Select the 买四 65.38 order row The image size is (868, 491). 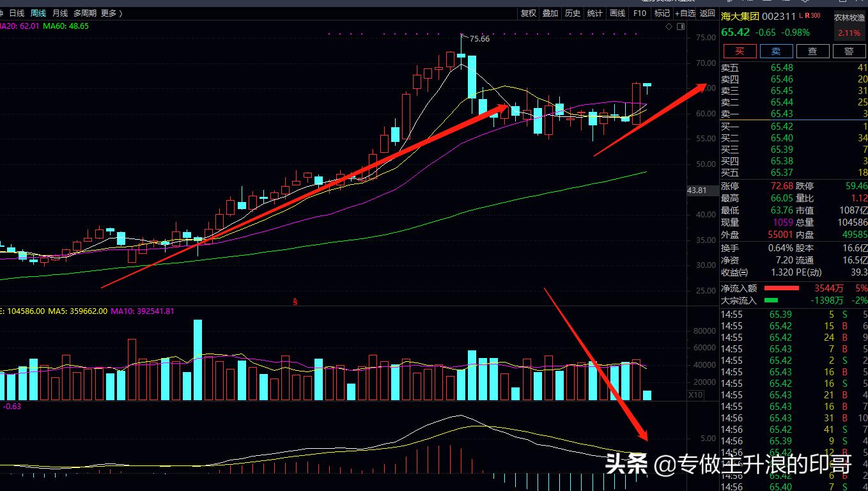pyautogui.click(x=794, y=161)
